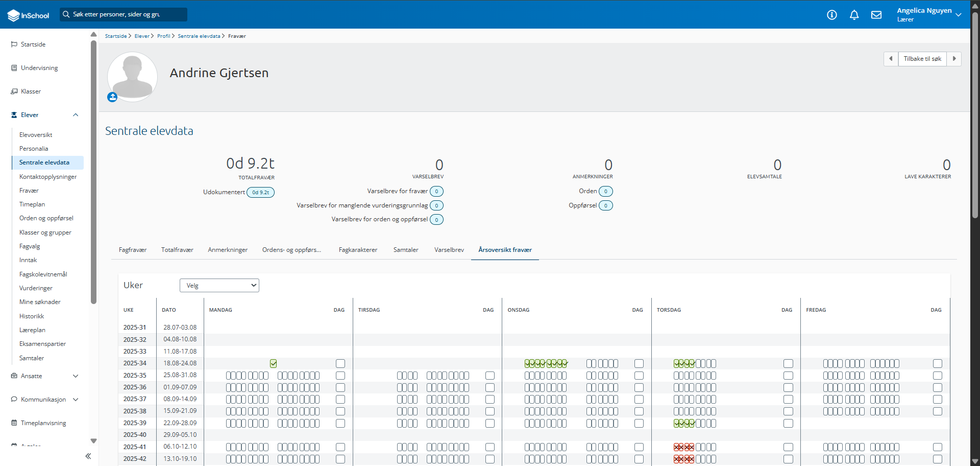Focus the search persons field
The height and width of the screenshot is (466, 980).
[x=124, y=14]
